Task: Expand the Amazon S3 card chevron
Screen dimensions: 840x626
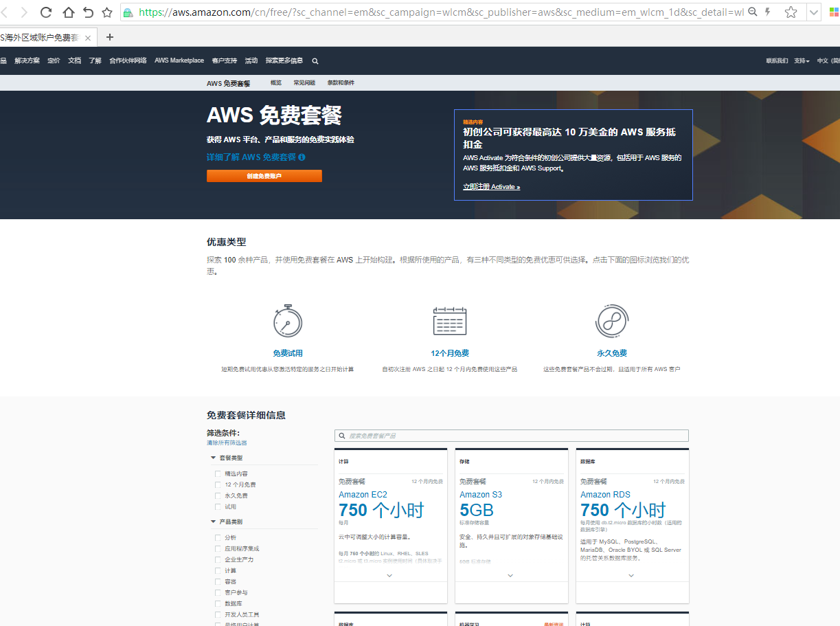Action: (x=510, y=575)
